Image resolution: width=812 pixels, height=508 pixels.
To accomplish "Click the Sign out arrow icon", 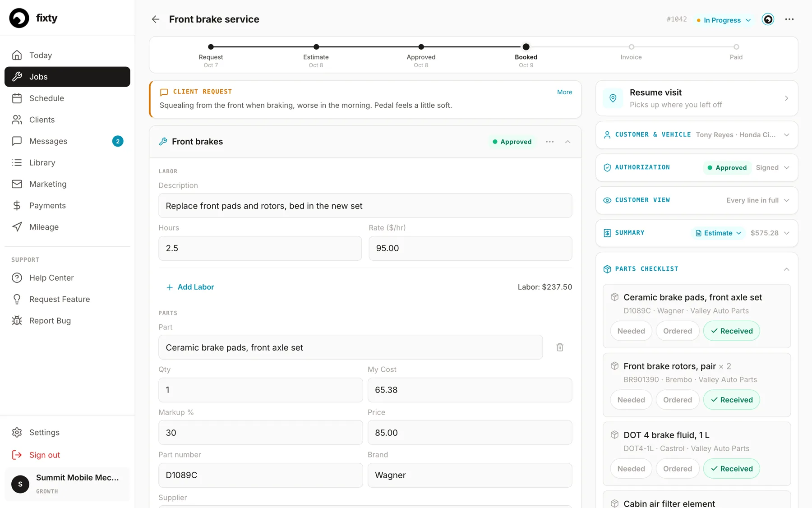I will (17, 455).
